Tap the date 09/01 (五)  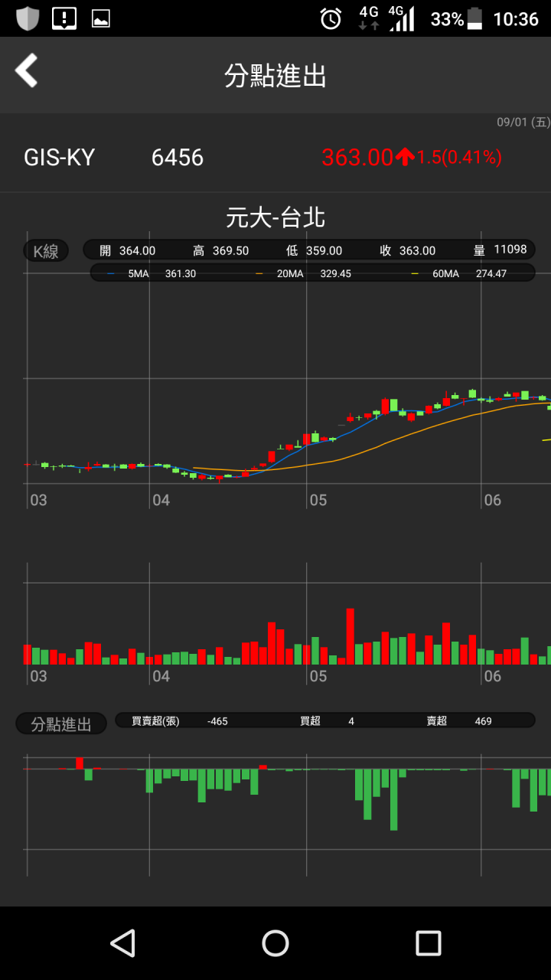(x=523, y=122)
